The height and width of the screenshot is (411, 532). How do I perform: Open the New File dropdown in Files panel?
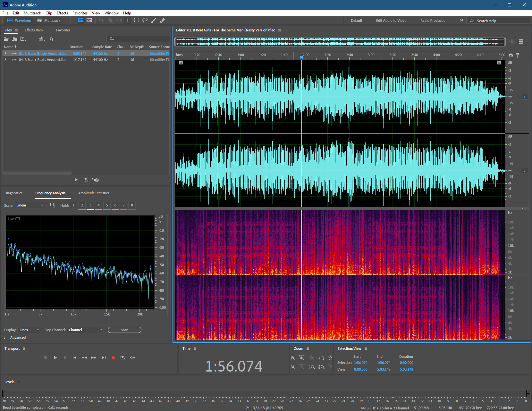click(23, 39)
